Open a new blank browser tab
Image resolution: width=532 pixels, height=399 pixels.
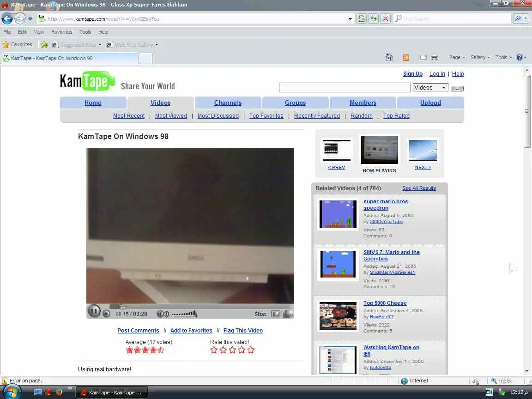[x=145, y=58]
